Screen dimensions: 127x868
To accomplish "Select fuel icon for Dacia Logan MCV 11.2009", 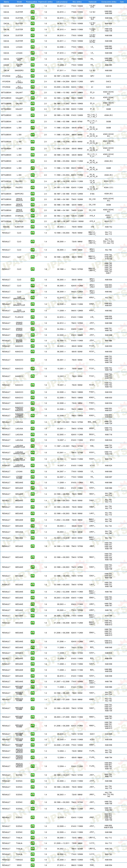I will pos(32,65).
